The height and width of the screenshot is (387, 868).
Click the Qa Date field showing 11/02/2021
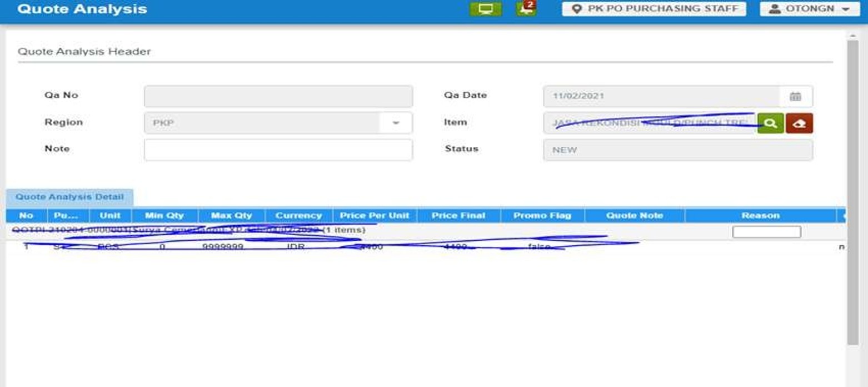point(661,96)
